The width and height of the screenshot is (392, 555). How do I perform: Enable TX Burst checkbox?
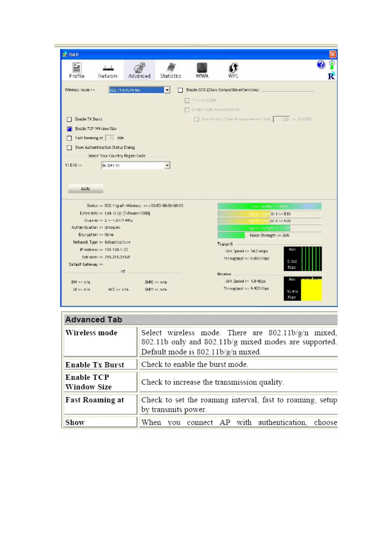click(x=69, y=119)
